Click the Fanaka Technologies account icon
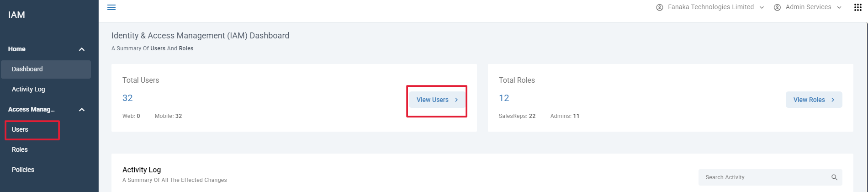 pyautogui.click(x=659, y=7)
